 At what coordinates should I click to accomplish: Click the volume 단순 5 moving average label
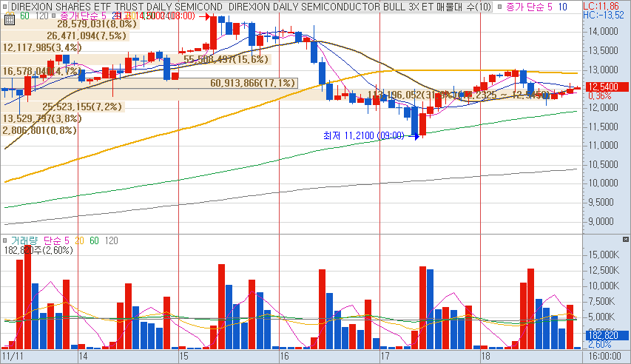[x=56, y=240]
